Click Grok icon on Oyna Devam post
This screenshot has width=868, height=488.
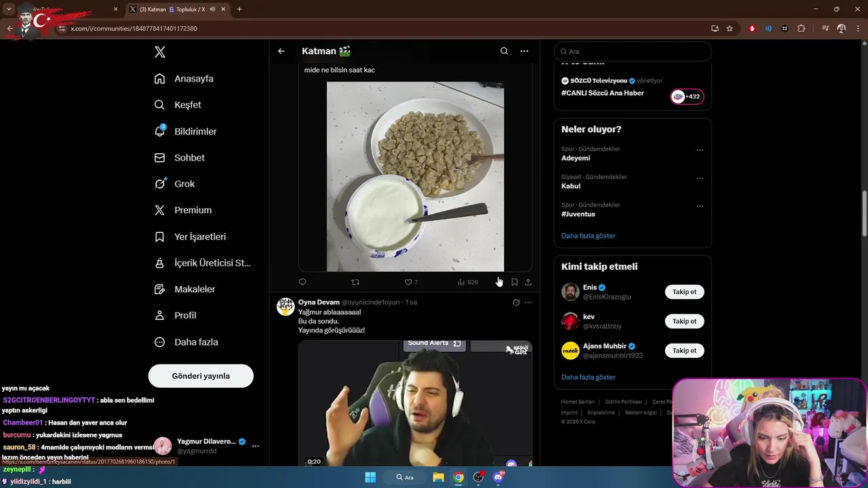pyautogui.click(x=516, y=302)
